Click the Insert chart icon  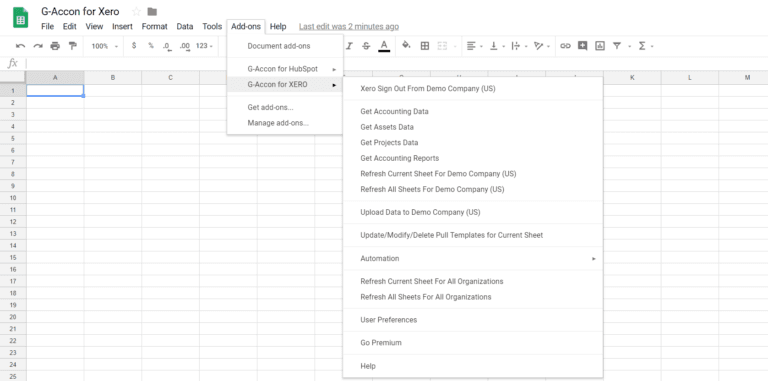click(600, 46)
